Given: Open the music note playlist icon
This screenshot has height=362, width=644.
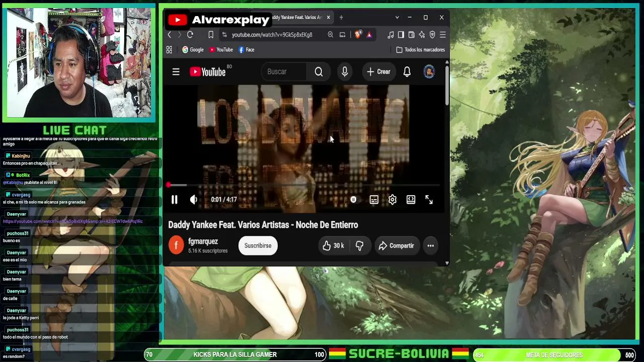Looking at the screenshot, I should (391, 35).
